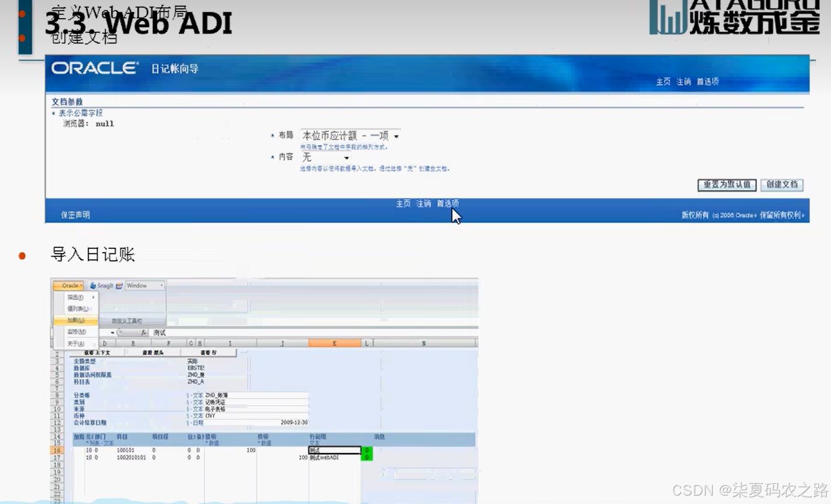
Task: Click the formula bar showing 测试
Action: tap(161, 332)
